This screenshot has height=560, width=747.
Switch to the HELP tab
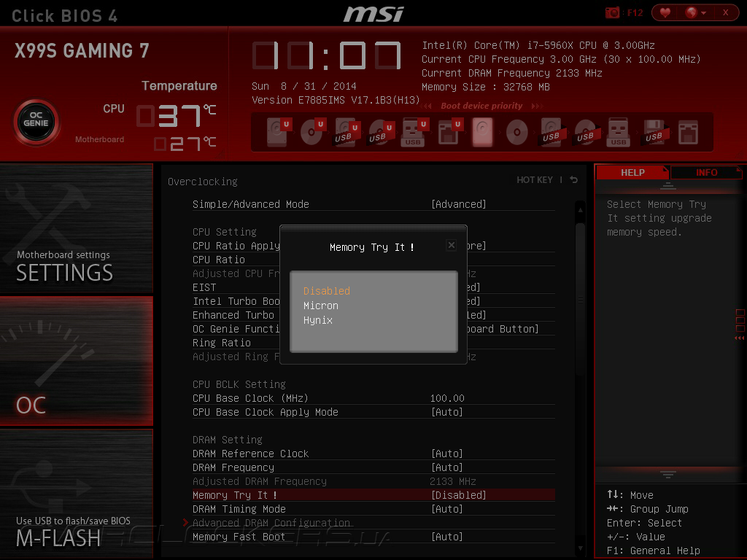tap(632, 172)
